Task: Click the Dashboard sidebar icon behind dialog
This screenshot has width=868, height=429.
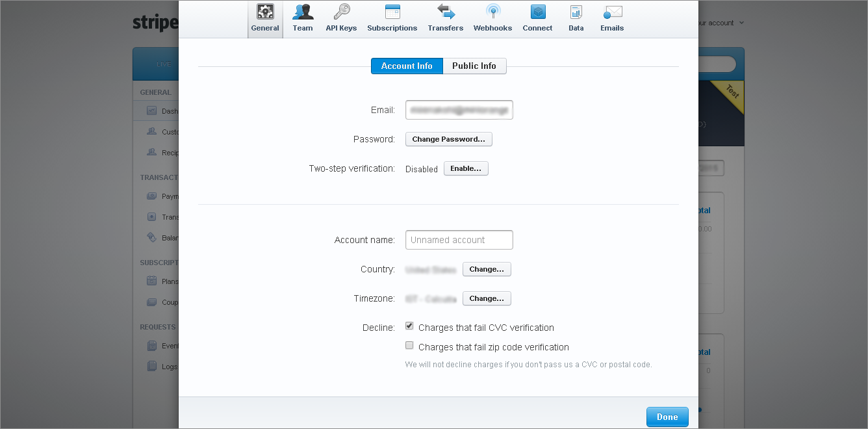Action: pyautogui.click(x=151, y=111)
